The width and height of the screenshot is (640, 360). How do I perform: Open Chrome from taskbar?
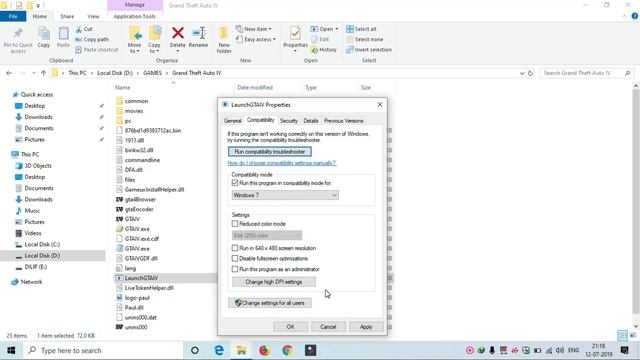click(287, 351)
